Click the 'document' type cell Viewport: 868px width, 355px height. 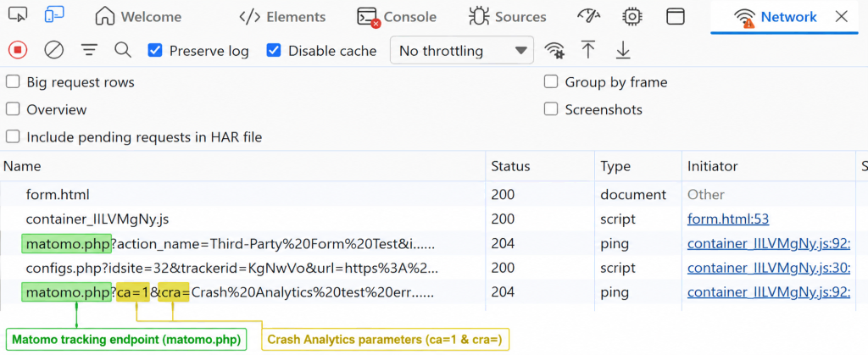633,195
